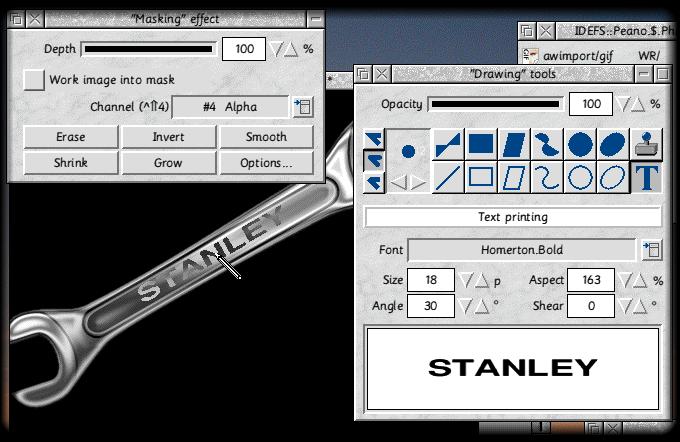Click the Aspect field showing 163
The width and height of the screenshot is (680, 442).
591,280
